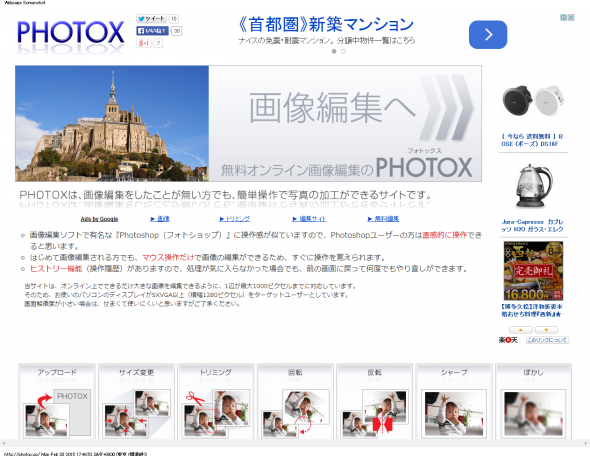Open the Ads by Google link
Image resolution: width=590 pixels, height=456 pixels.
(x=99, y=219)
